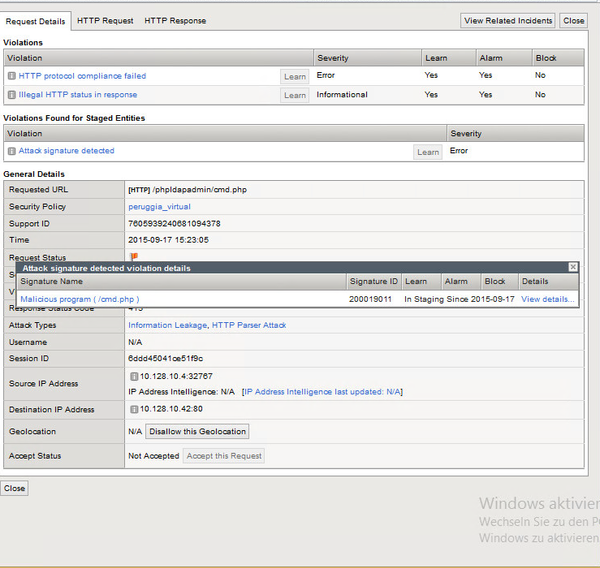Click Learn for Attack signature detected
The height and width of the screenshot is (568, 600).
[428, 152]
